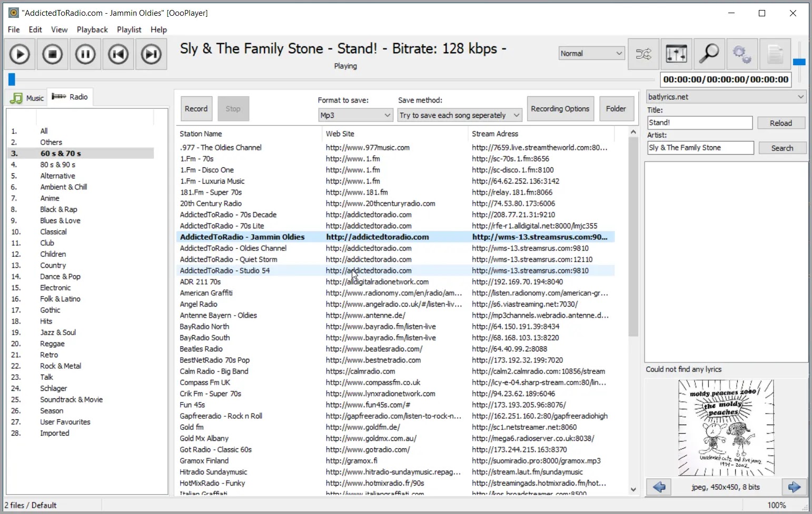Image resolution: width=812 pixels, height=514 pixels.
Task: Click the playback position slider handle
Action: coord(12,79)
